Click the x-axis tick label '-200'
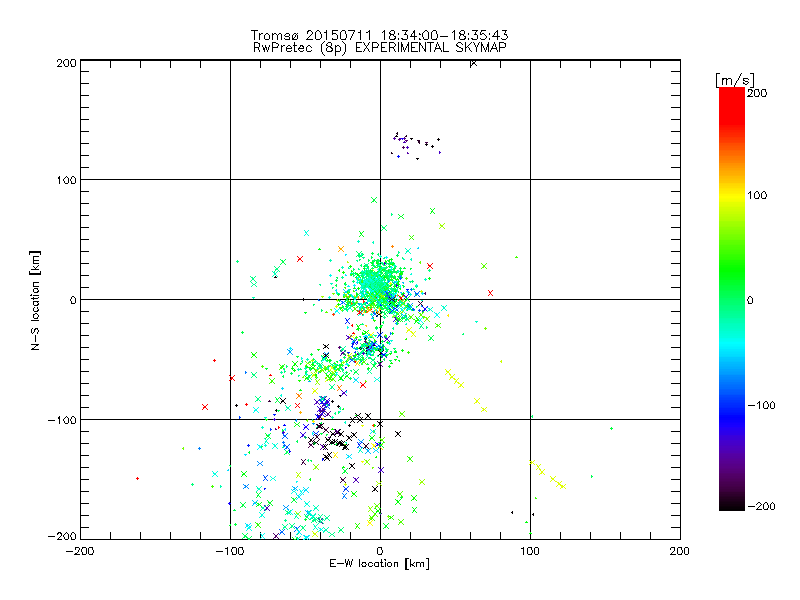This screenshot has width=800, height=600. tap(80, 551)
